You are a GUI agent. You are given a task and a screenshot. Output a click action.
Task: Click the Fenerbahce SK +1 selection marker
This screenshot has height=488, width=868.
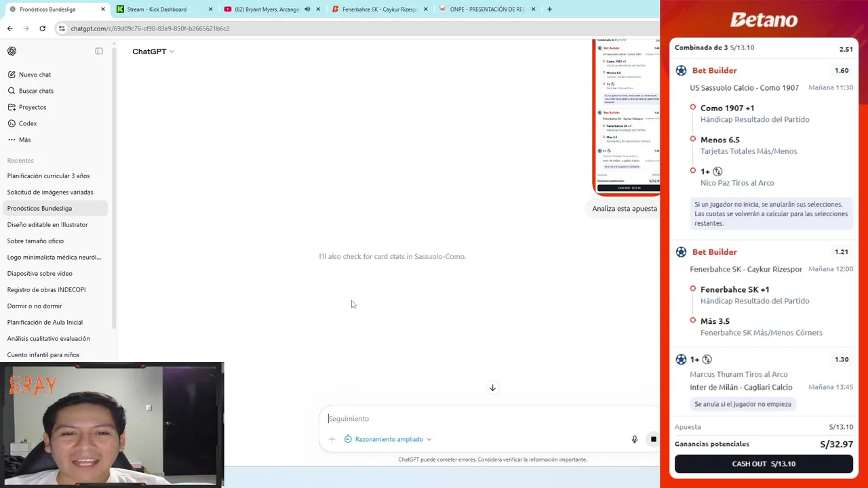(x=692, y=289)
